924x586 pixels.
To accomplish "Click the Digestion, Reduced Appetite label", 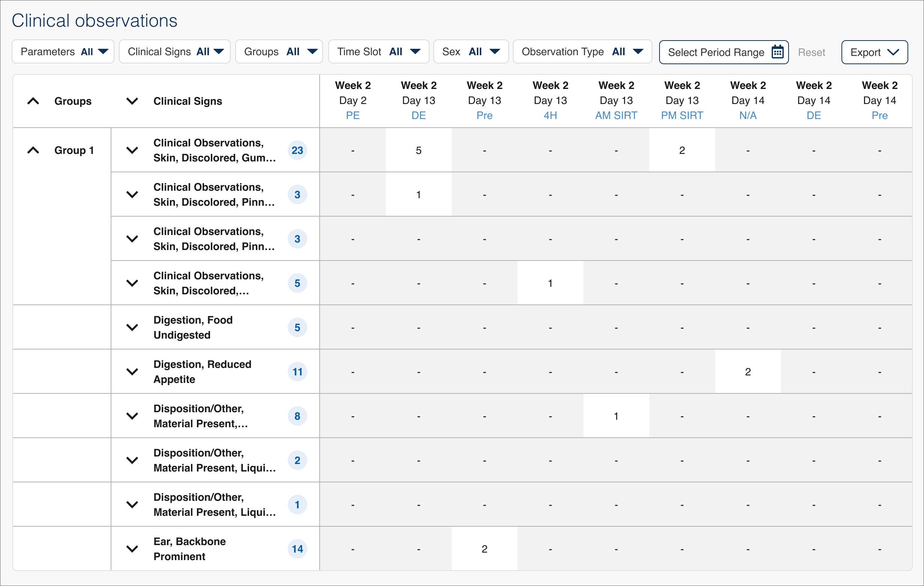I will click(202, 372).
